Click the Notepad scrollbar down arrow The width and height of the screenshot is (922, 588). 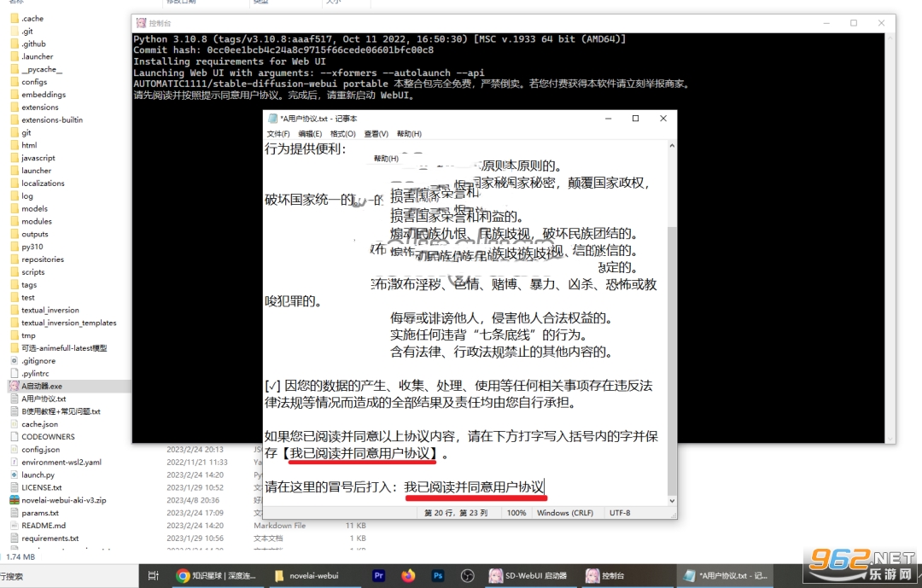672,501
